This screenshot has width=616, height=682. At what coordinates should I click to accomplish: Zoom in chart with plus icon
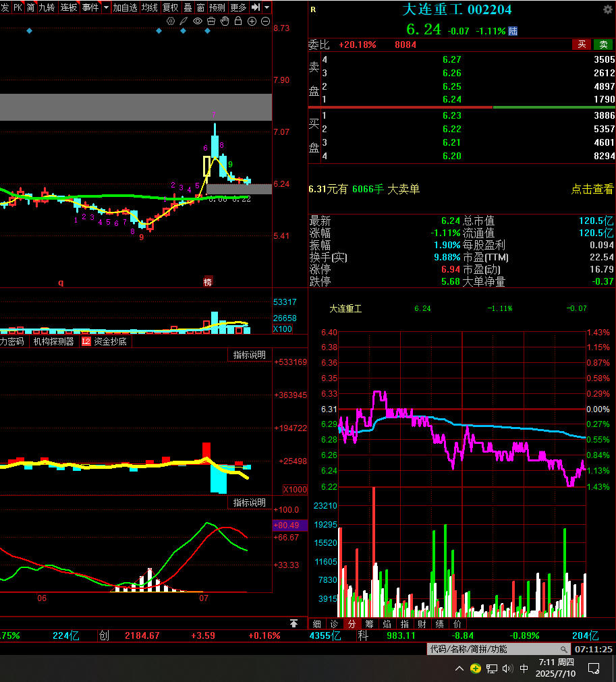[x=252, y=21]
